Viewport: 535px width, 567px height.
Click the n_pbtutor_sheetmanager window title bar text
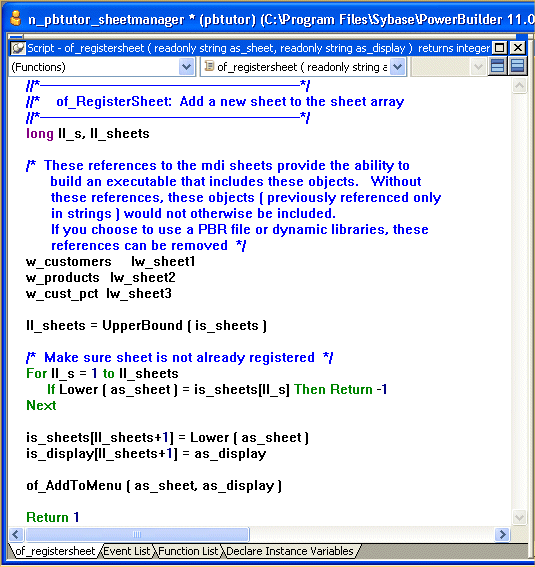(280, 19)
